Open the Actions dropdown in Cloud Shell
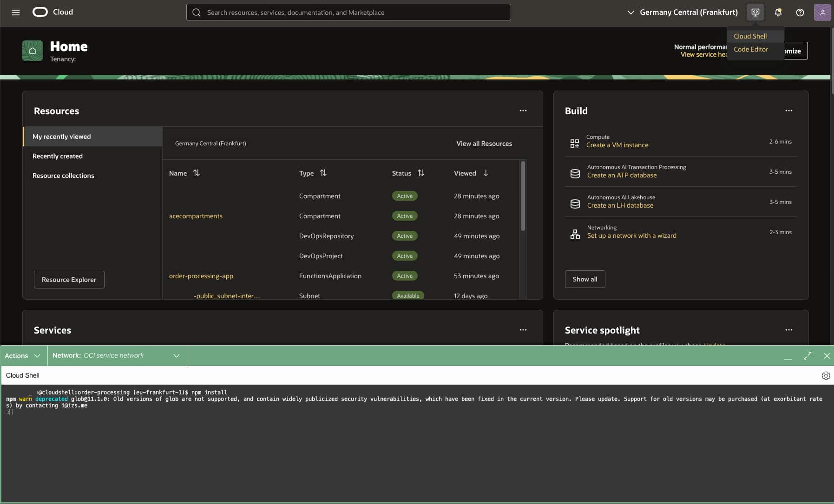Image resolution: width=834 pixels, height=504 pixels. [x=21, y=355]
